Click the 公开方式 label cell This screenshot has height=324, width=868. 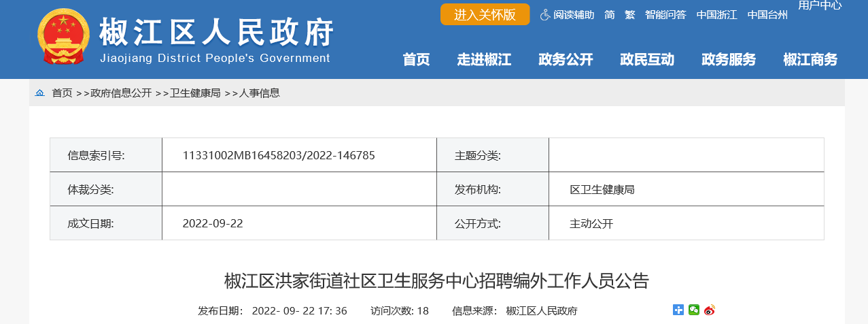pos(493,223)
